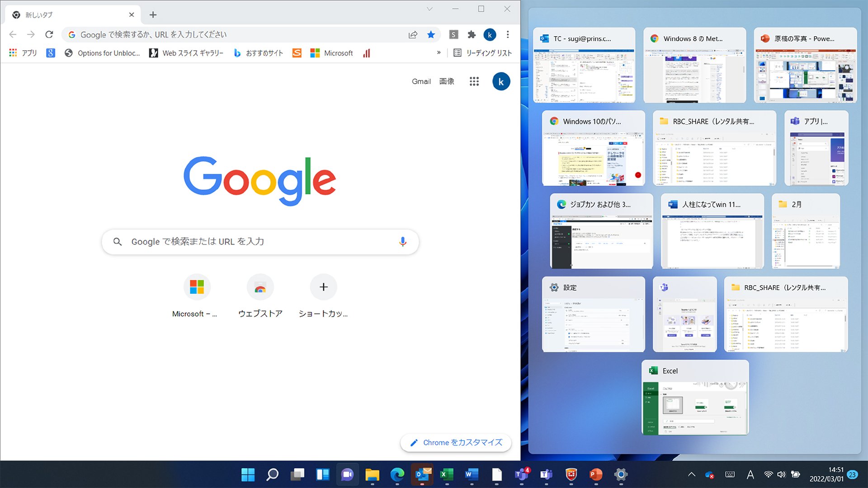Switch to Excel on the taskbar

447,474
